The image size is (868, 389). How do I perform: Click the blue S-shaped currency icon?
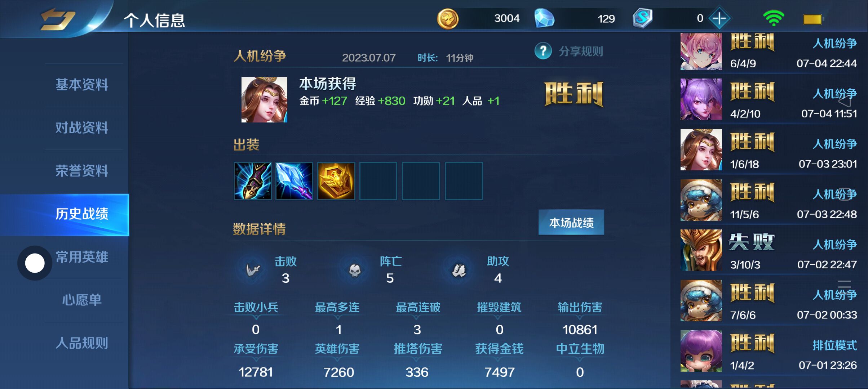(x=642, y=18)
